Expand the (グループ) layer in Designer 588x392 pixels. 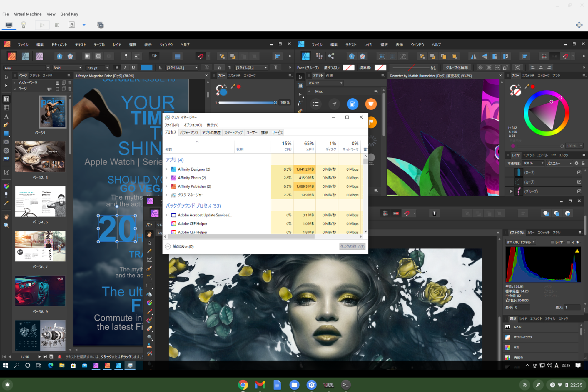pos(511,191)
